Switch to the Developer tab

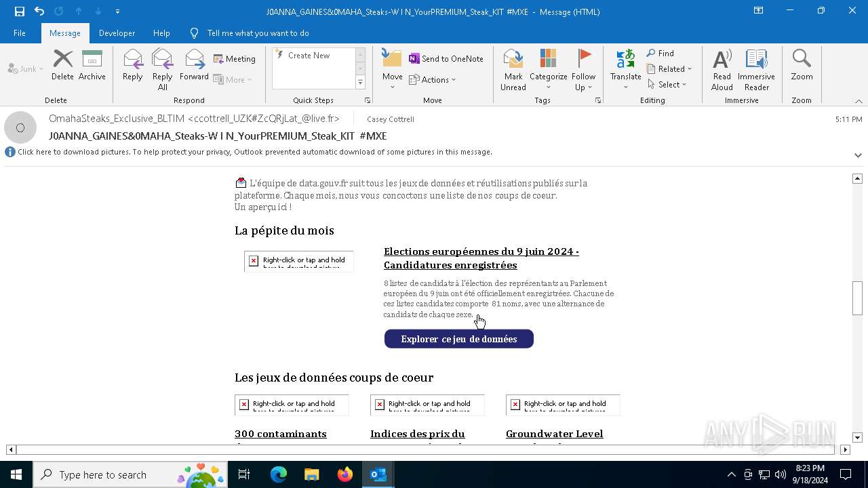(x=117, y=33)
